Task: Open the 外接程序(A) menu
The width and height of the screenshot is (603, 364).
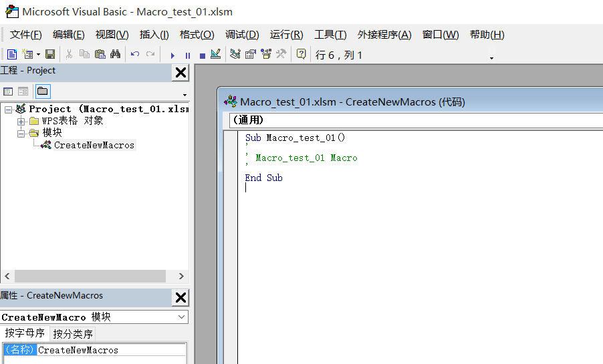Action: click(384, 35)
